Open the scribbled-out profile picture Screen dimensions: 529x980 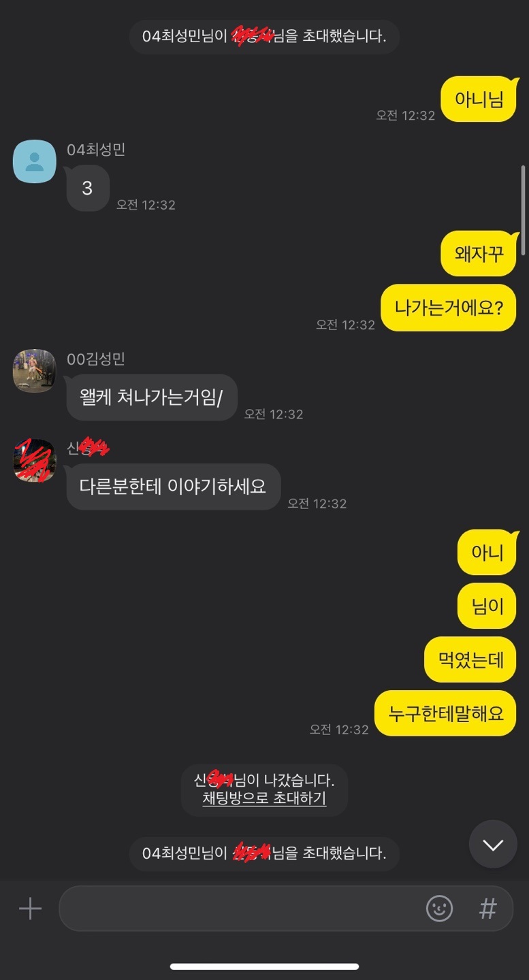[35, 460]
